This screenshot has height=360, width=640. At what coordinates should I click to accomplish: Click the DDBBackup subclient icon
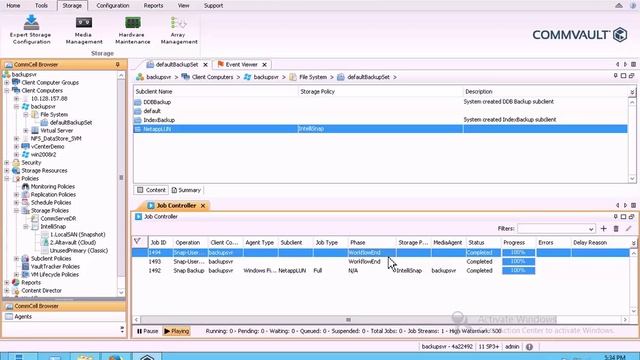coord(138,102)
